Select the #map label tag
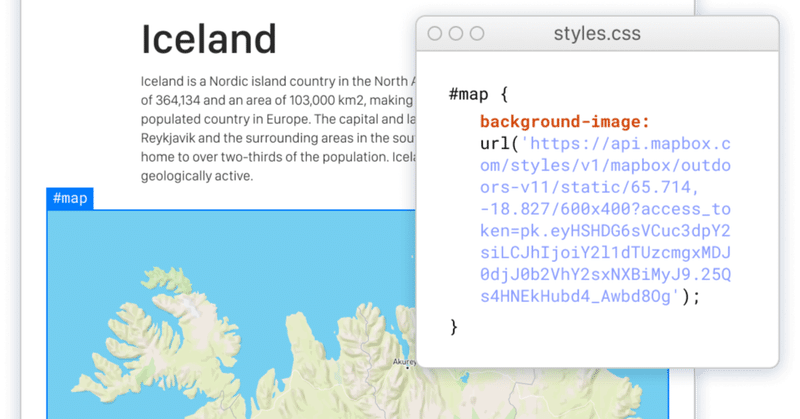Viewport: 800px width, 419px height. 70,199
